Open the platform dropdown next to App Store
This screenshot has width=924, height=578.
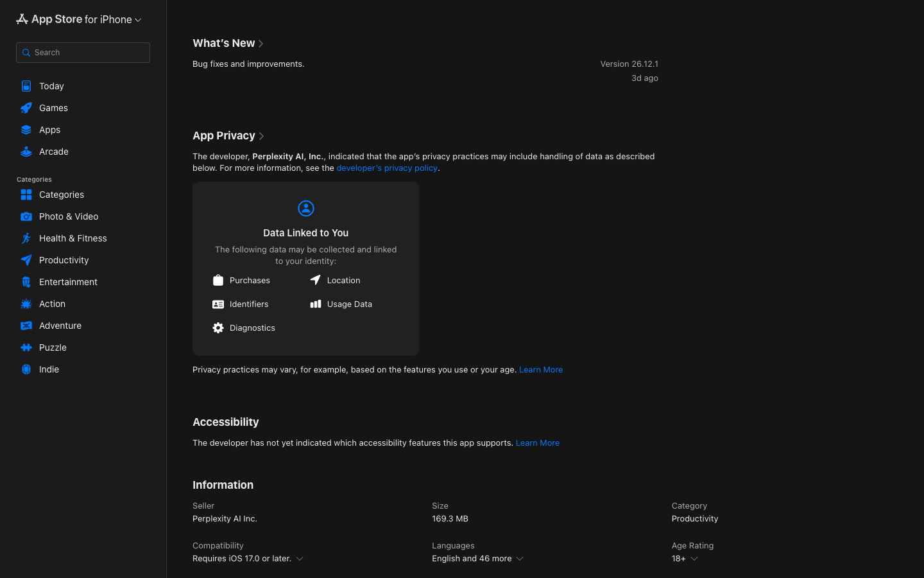[x=138, y=20]
